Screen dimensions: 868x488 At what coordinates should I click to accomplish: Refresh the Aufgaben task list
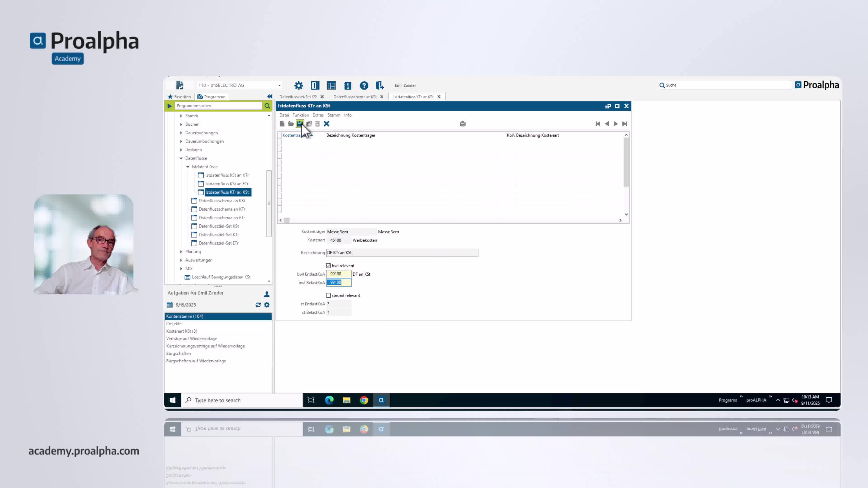pyautogui.click(x=258, y=305)
